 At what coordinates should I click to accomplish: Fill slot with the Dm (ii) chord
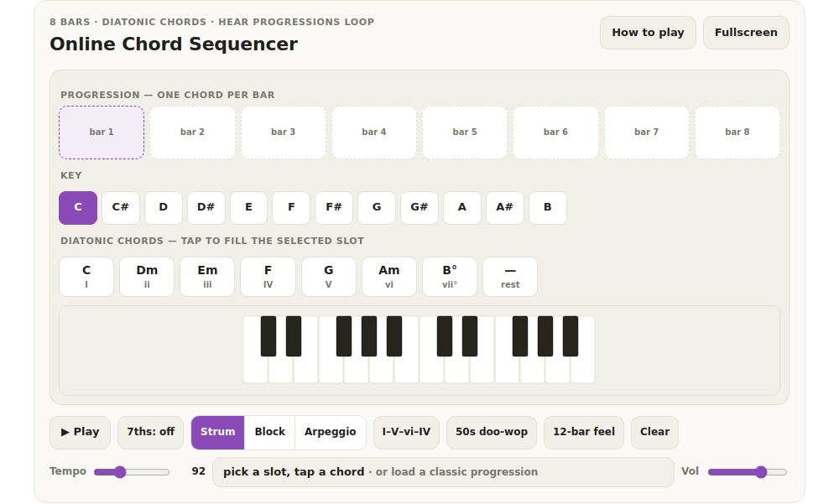(147, 277)
